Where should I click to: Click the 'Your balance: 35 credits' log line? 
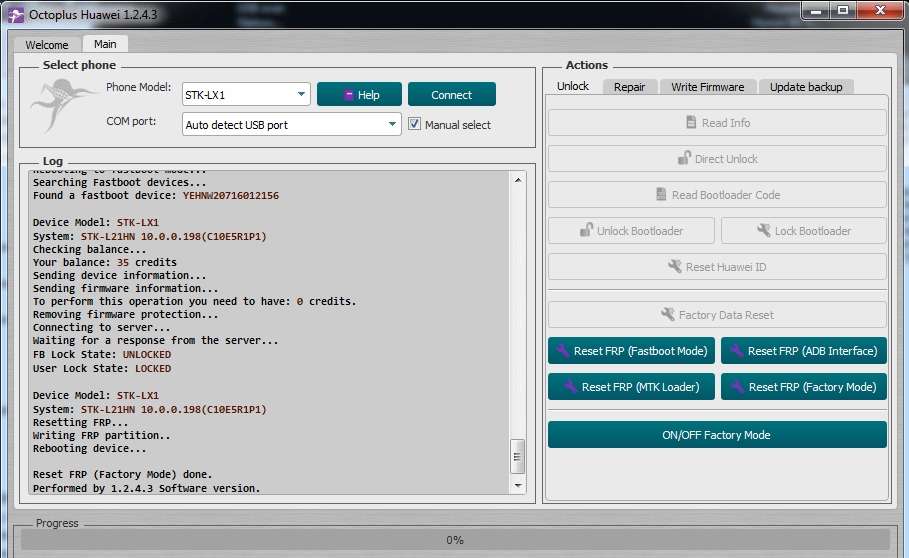pyautogui.click(x=105, y=262)
